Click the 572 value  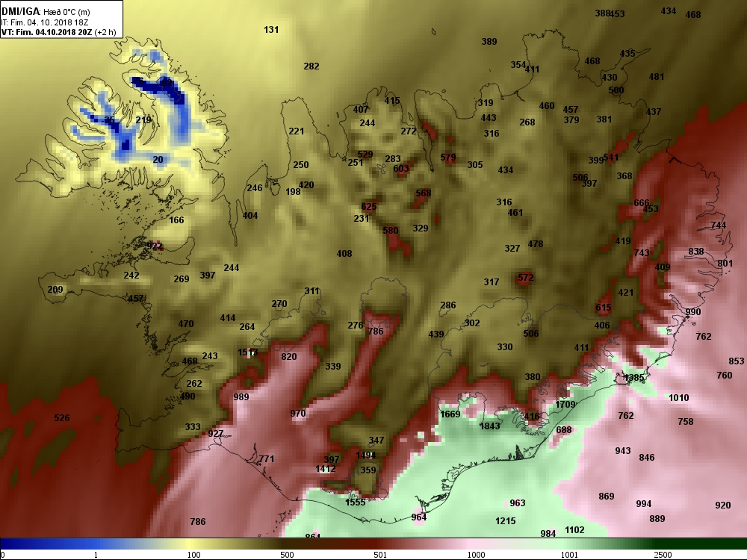click(x=525, y=277)
